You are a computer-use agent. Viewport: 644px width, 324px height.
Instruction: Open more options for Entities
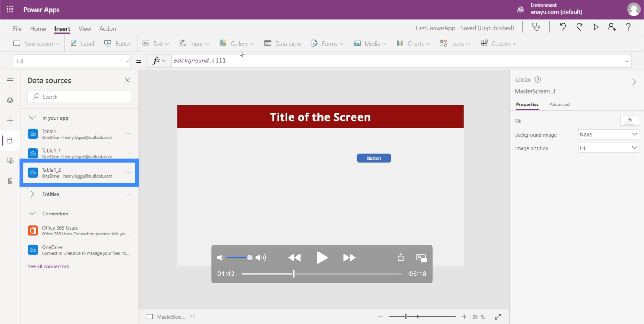pos(128,195)
